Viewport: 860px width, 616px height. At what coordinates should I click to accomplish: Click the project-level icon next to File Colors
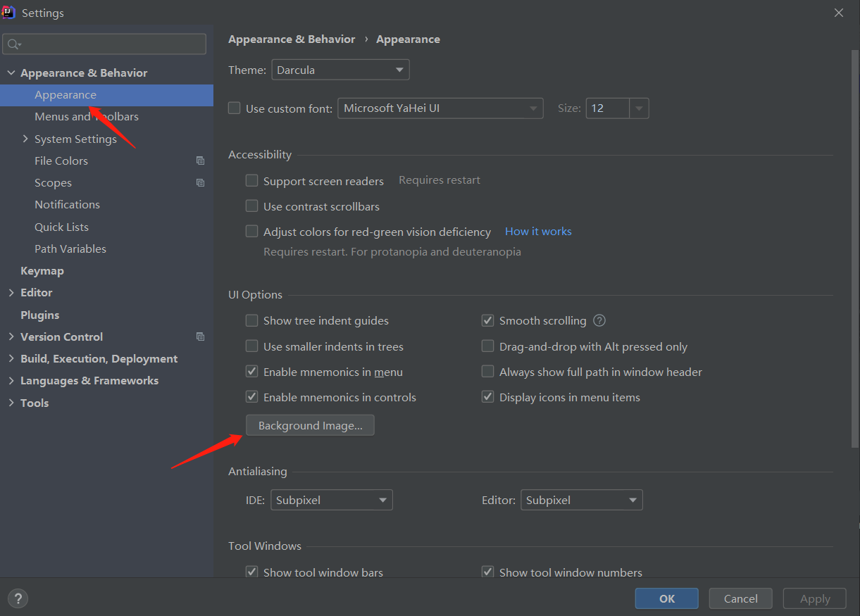201,161
